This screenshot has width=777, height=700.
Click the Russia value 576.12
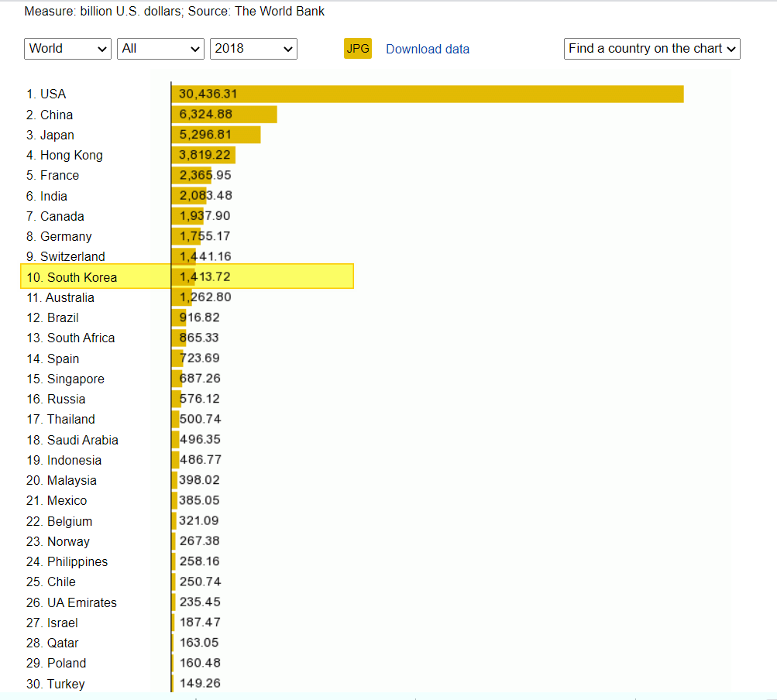click(200, 399)
